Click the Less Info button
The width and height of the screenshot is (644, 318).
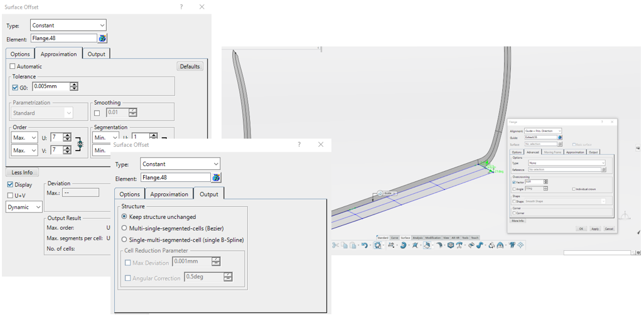point(22,172)
